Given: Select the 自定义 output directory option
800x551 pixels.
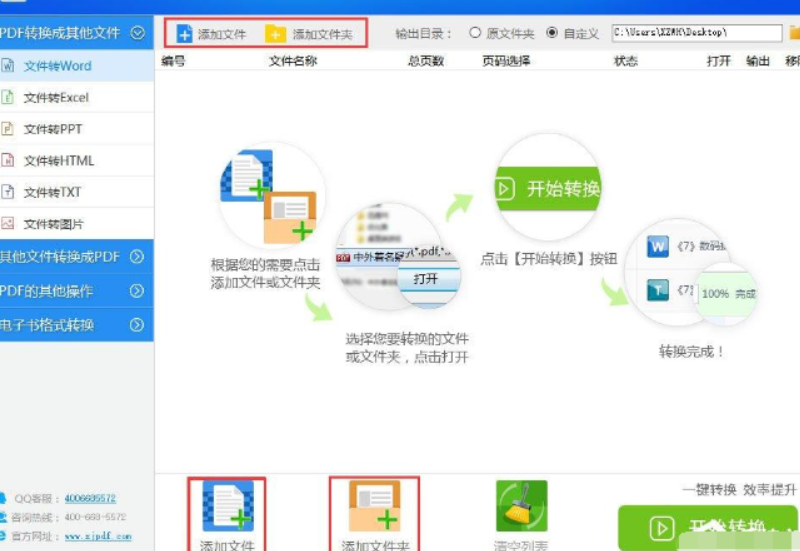Looking at the screenshot, I should [552, 33].
